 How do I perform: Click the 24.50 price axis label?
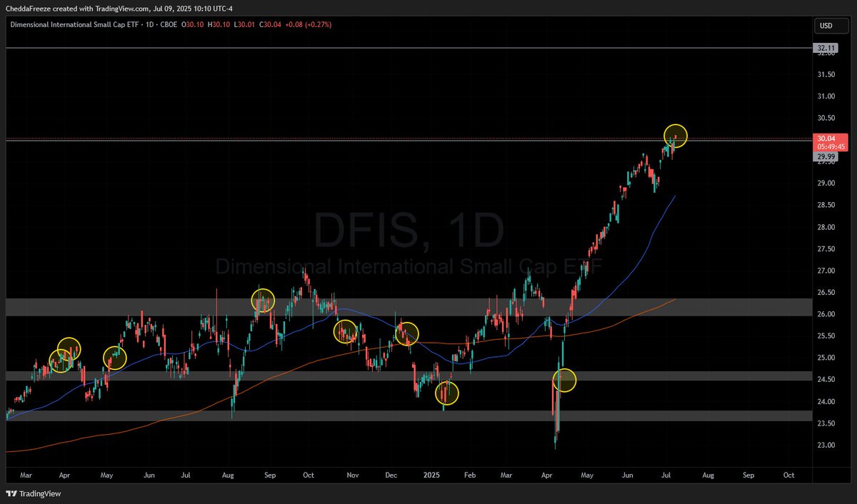(x=826, y=380)
